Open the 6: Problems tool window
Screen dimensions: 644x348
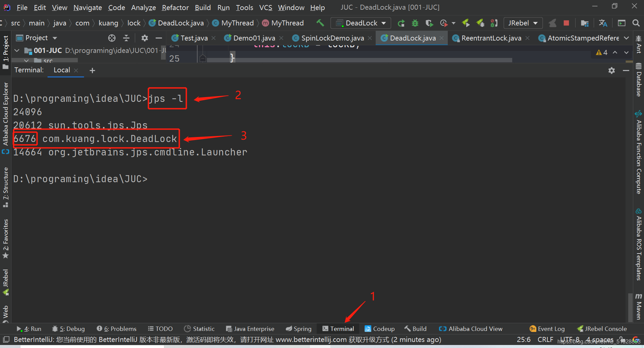[x=117, y=329]
